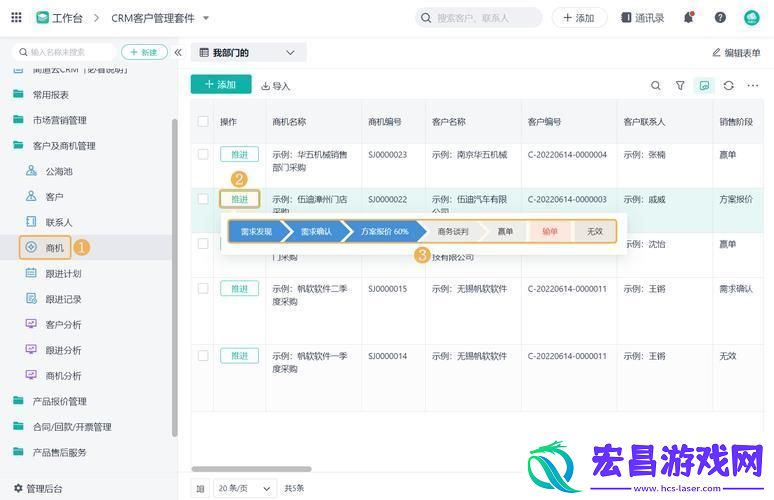Click the sidebar vertical scrollbar

pos(174,278)
